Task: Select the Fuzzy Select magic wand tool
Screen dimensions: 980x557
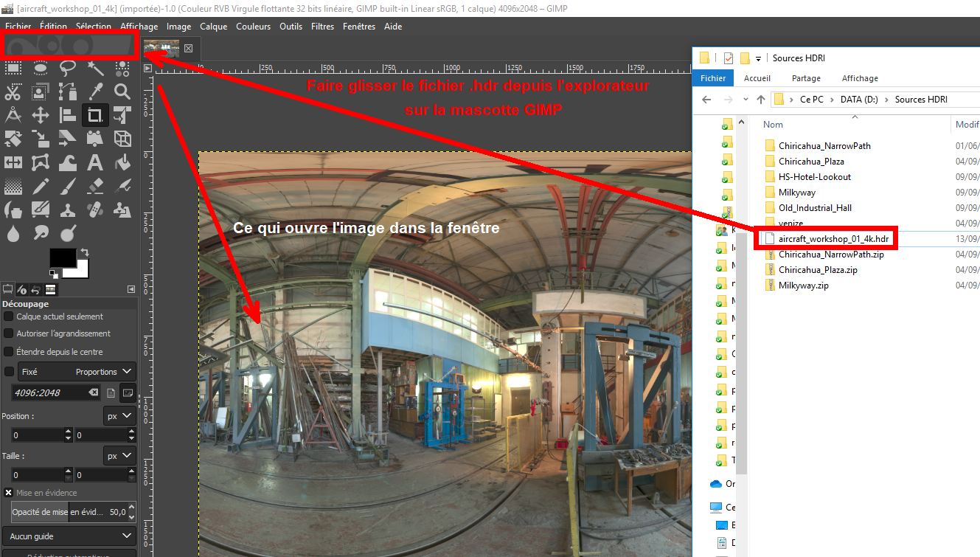Action: [95, 69]
